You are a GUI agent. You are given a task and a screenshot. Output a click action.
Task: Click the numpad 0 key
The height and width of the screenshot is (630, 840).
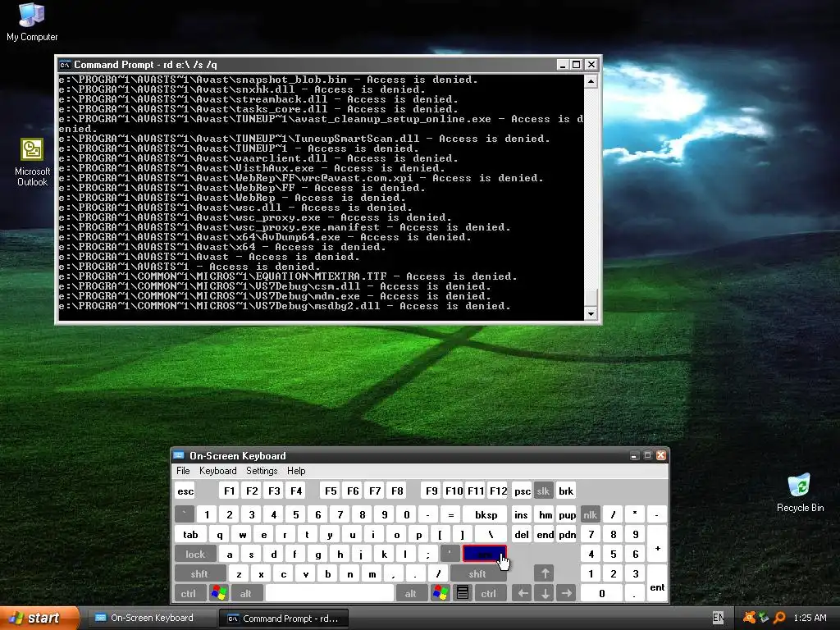pos(601,593)
